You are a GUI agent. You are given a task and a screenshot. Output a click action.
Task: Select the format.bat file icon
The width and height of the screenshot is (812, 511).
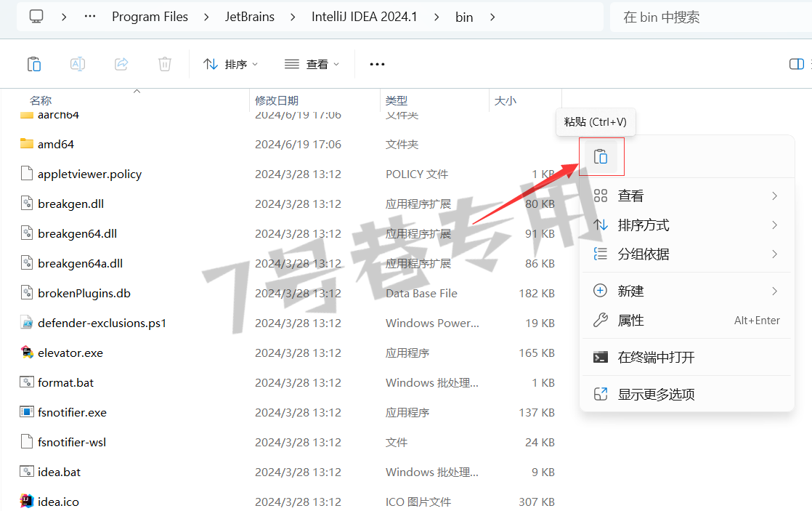tap(27, 382)
